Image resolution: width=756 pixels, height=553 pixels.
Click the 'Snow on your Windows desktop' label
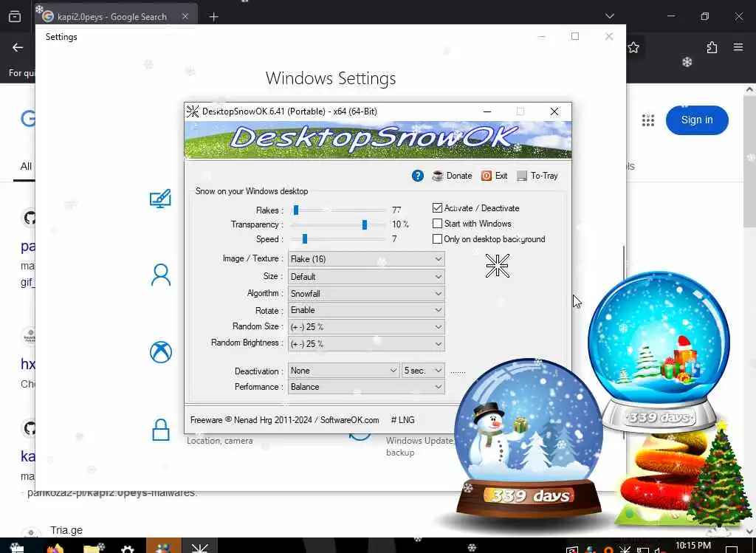pos(252,191)
